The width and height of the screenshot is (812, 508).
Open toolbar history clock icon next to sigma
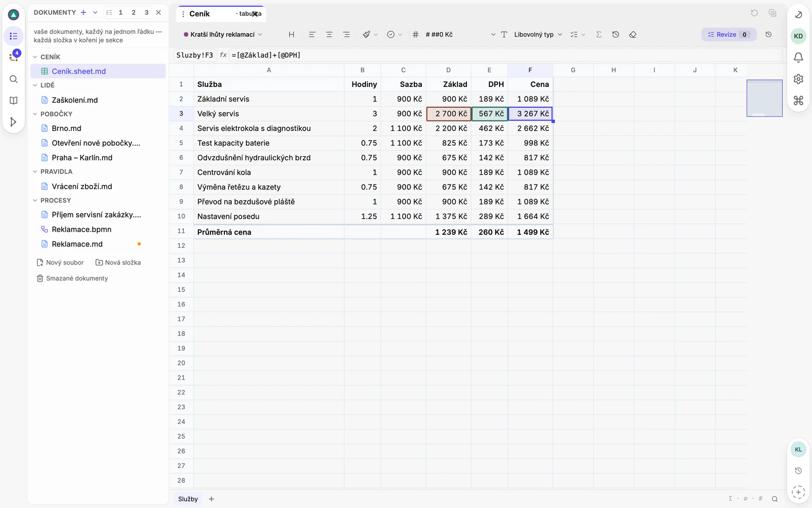616,34
